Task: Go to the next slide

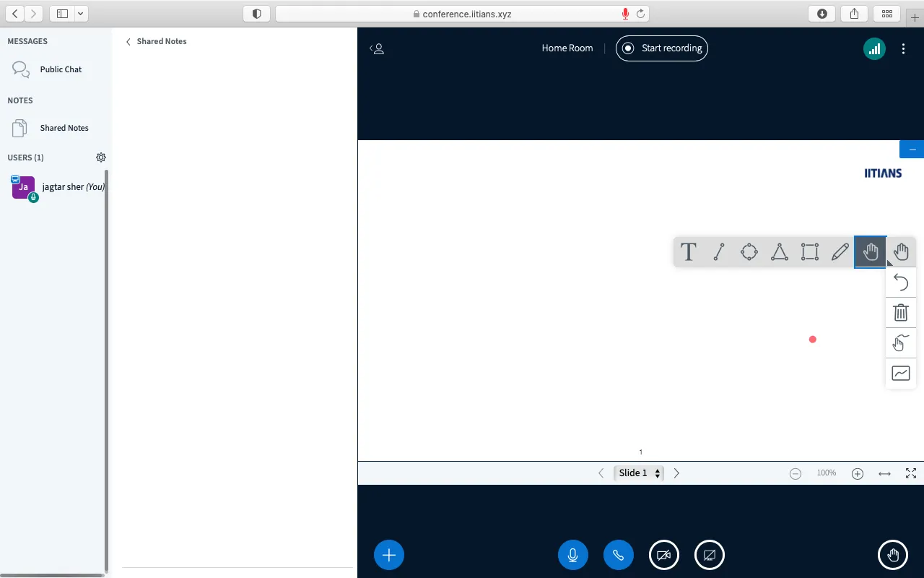Action: pyautogui.click(x=676, y=473)
